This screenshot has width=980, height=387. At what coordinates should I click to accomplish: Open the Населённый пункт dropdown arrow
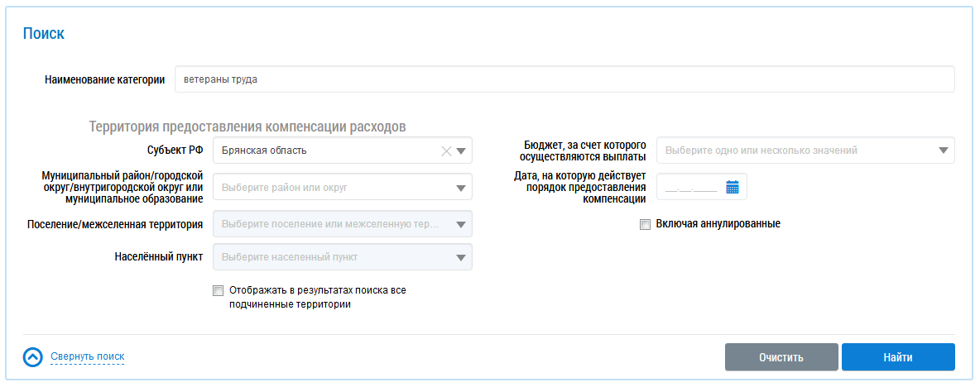click(461, 257)
